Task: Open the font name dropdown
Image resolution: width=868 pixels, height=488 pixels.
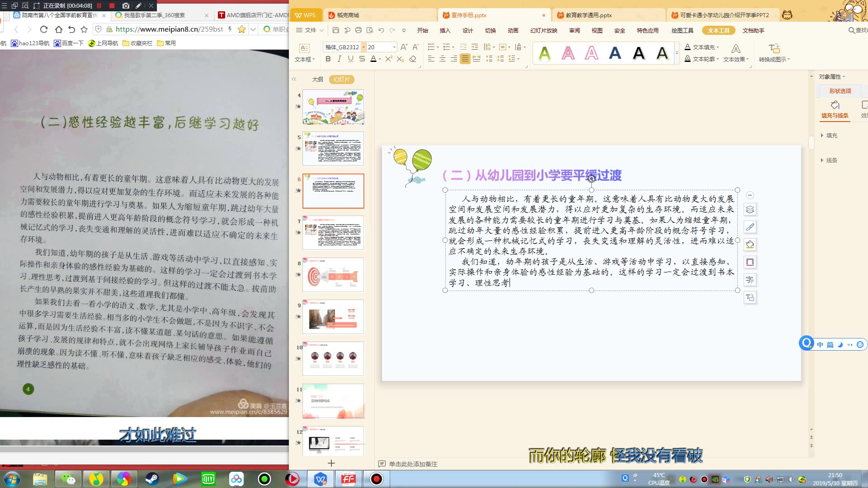Action: click(x=363, y=47)
